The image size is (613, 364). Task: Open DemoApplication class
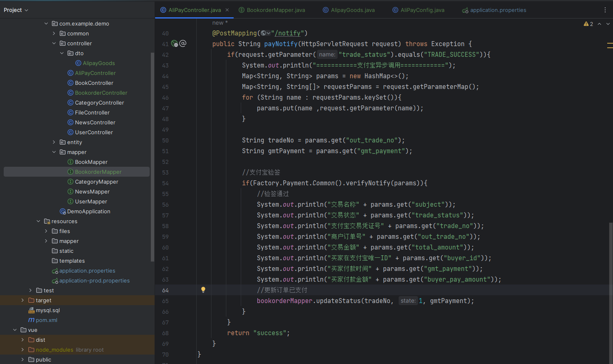[85, 211]
